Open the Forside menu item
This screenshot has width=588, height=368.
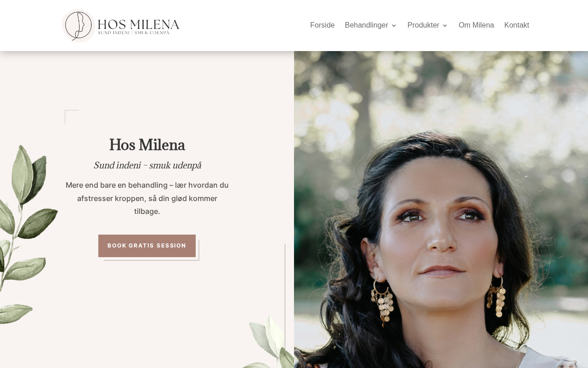[x=322, y=25]
